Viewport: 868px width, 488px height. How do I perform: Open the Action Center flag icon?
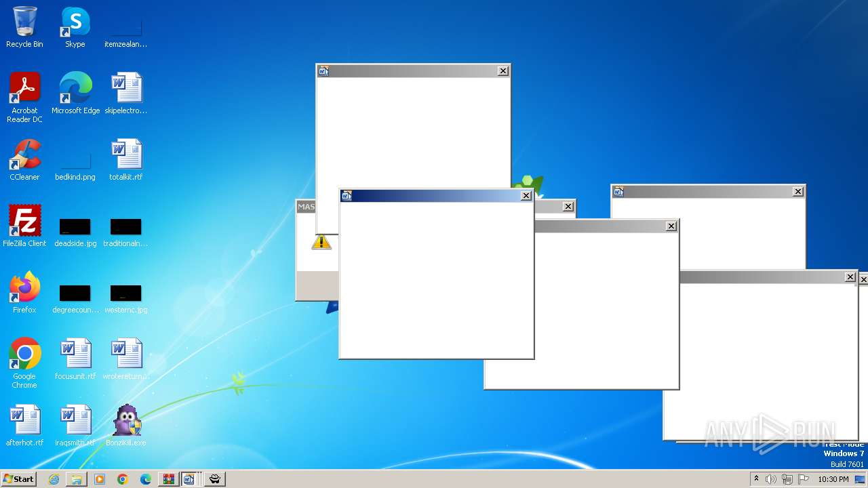pos(804,479)
